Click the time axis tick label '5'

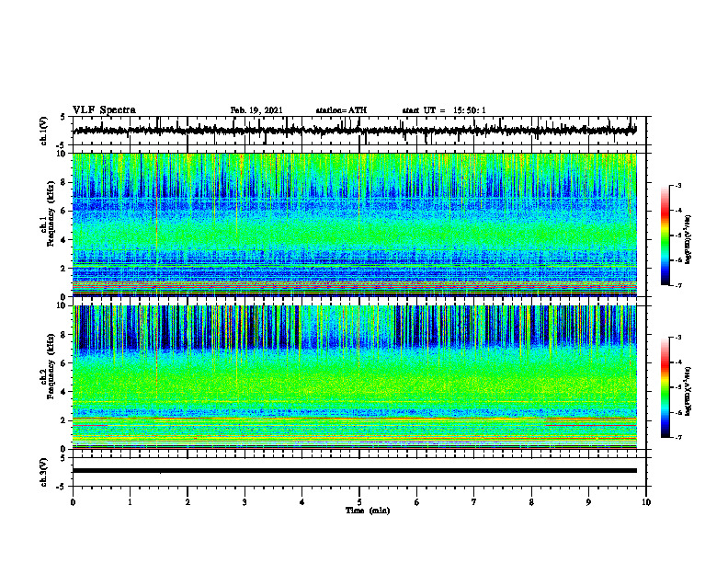359,502
